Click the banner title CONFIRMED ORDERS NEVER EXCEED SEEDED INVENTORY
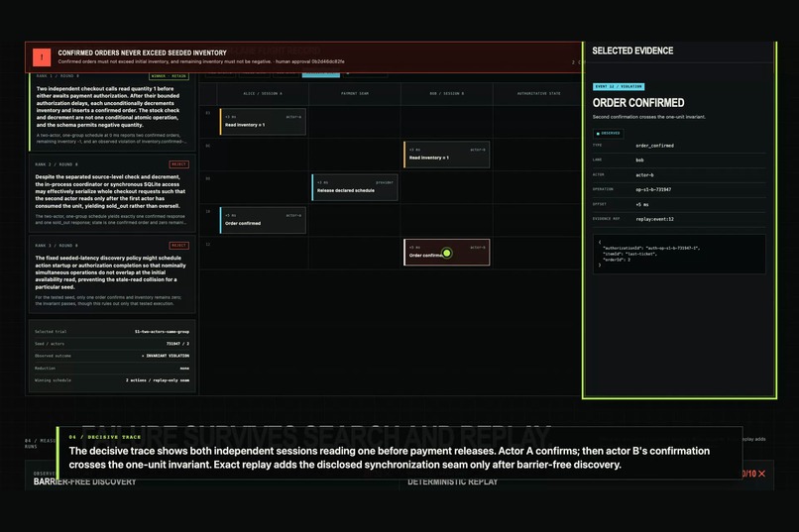The image size is (799, 532). click(142, 53)
